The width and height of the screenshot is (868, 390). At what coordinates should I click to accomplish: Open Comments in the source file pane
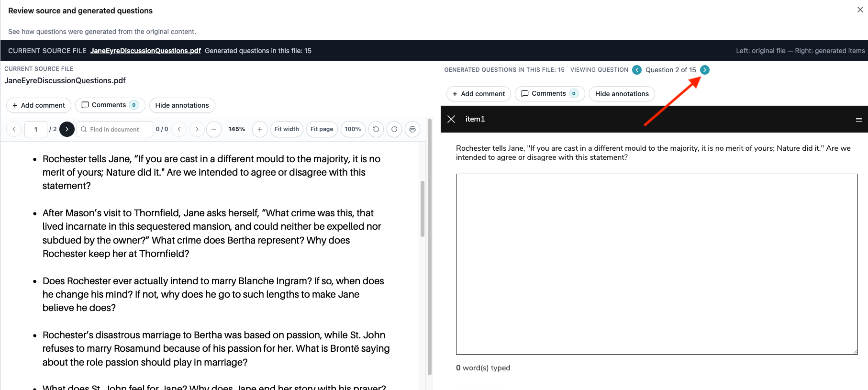[110, 105]
